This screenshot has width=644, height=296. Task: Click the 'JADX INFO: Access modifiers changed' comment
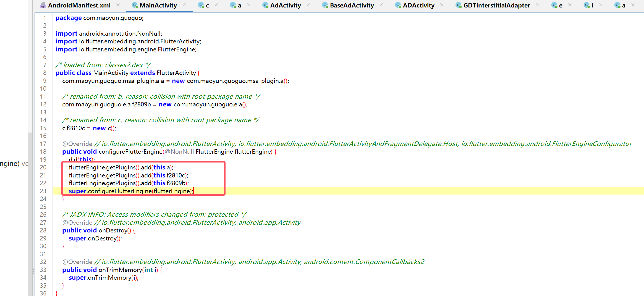tap(154, 215)
